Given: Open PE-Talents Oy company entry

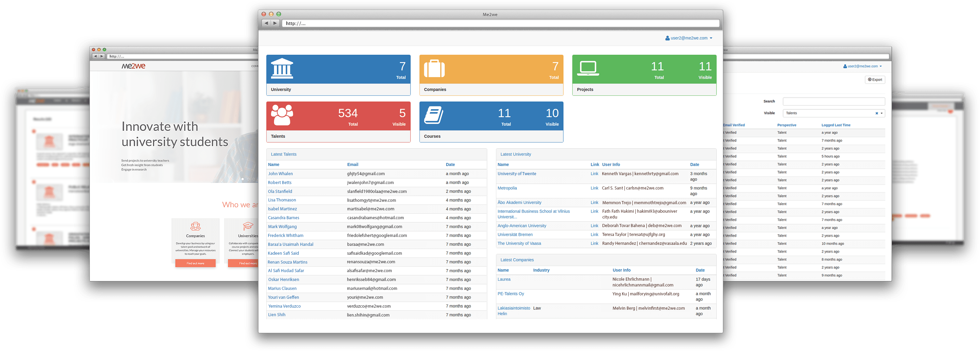Looking at the screenshot, I should [x=511, y=294].
